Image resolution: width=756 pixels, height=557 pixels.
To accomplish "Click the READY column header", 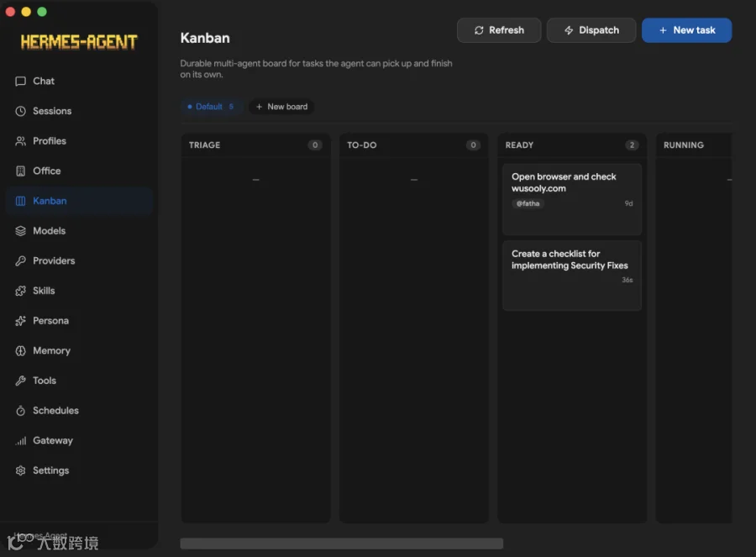I will (572, 145).
